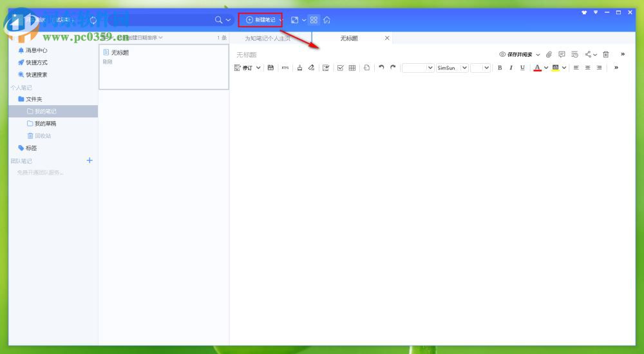Click the comment speech bubble icon
The height and width of the screenshot is (354, 644).
[x=562, y=54]
